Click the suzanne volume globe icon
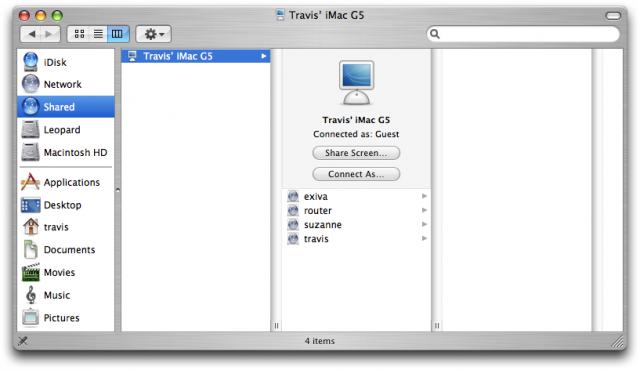This screenshot has width=640, height=370. pos(293,224)
